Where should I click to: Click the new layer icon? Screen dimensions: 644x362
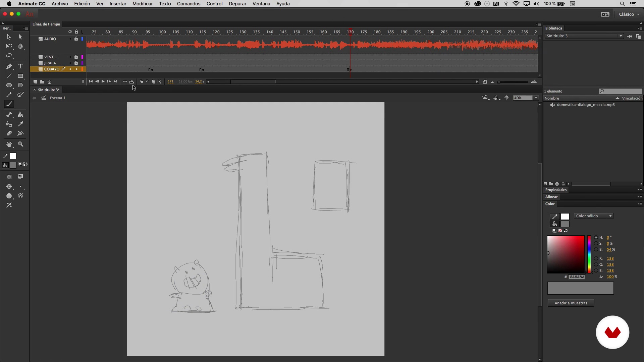[x=35, y=82]
